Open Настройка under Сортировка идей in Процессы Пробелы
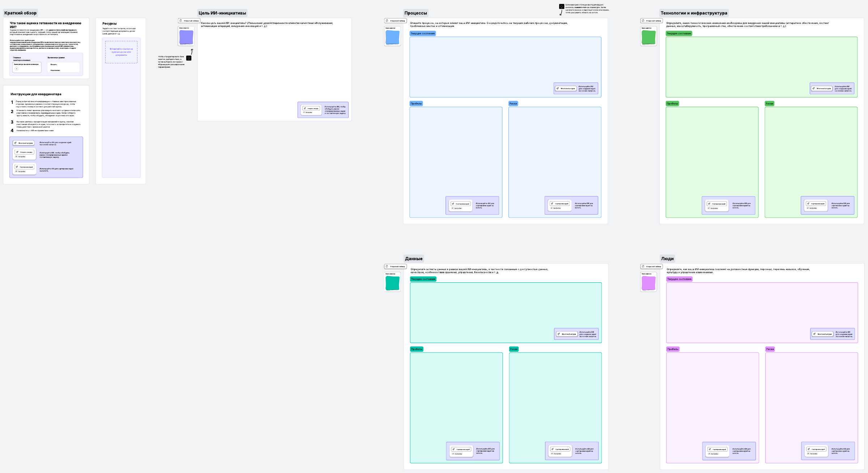This screenshot has width=868, height=473. 457,208
